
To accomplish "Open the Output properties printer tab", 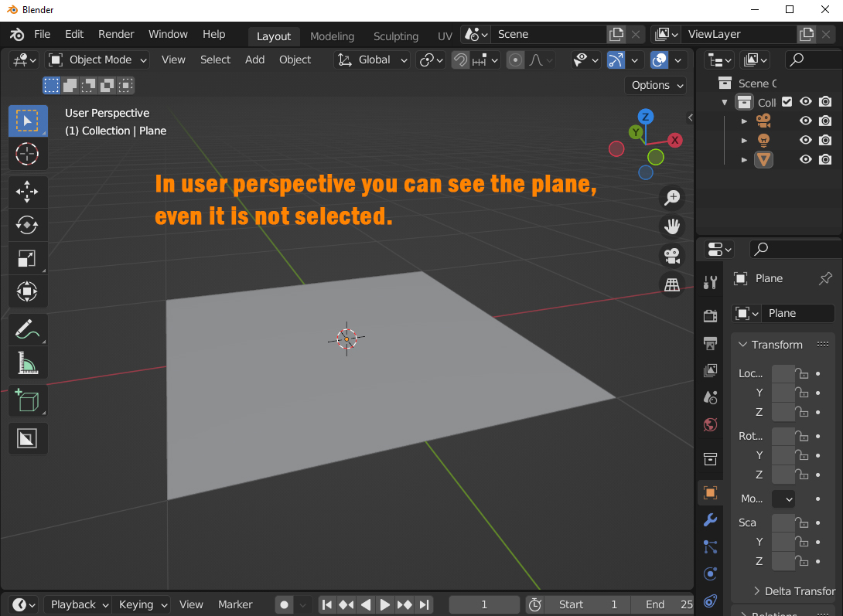I will click(710, 343).
